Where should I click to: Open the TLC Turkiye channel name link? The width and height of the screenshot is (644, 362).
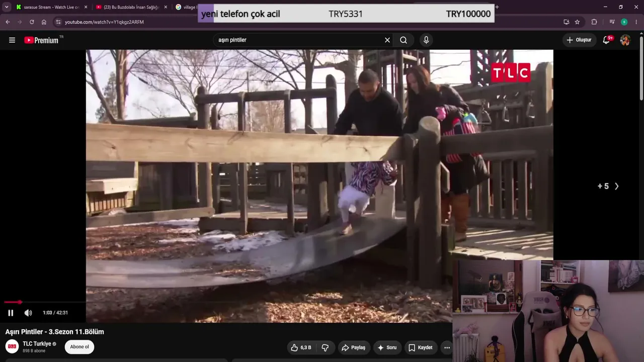pos(37,344)
